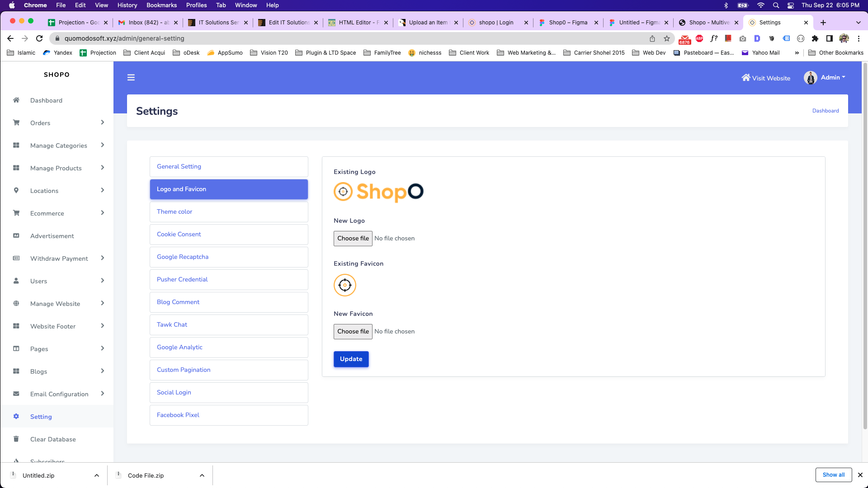Click the Setting gear icon in sidebar
868x488 pixels.
click(16, 417)
